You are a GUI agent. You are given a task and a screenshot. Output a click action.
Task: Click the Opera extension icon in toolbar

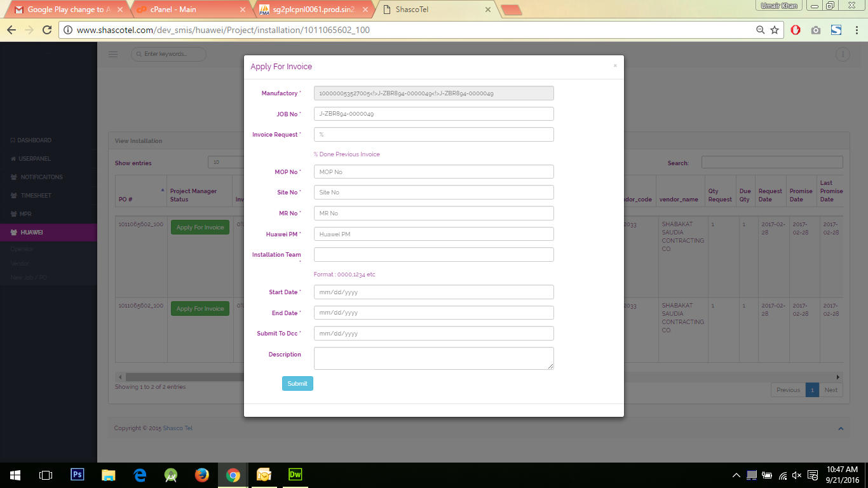point(796,30)
